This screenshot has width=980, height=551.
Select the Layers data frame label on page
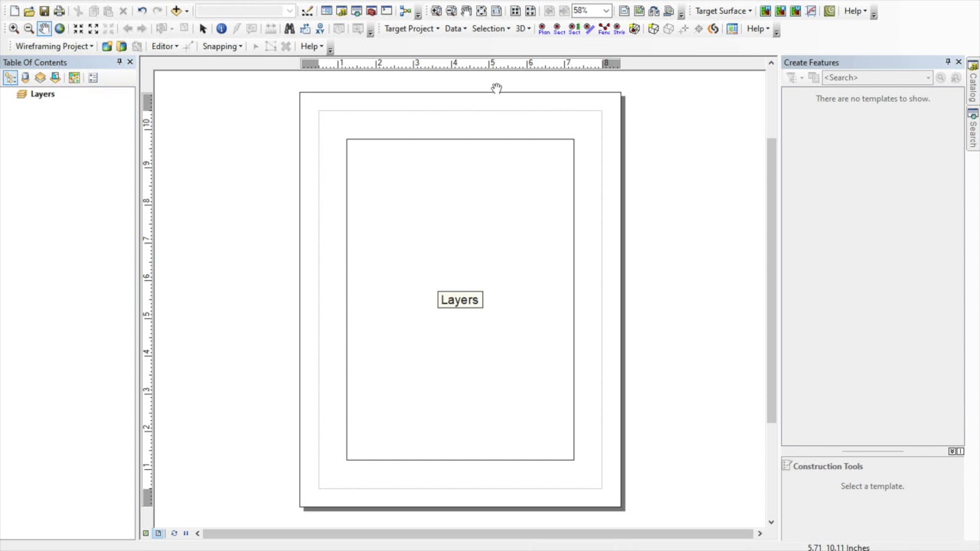pyautogui.click(x=460, y=300)
